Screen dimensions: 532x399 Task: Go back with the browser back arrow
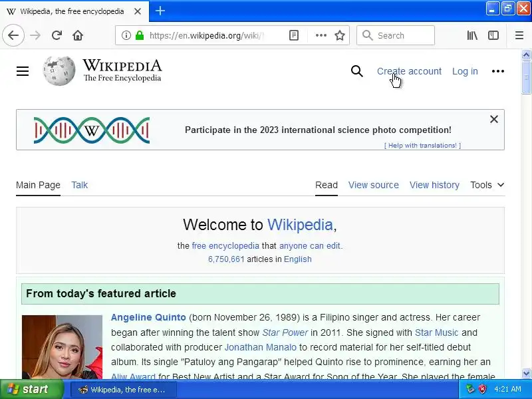coord(13,35)
